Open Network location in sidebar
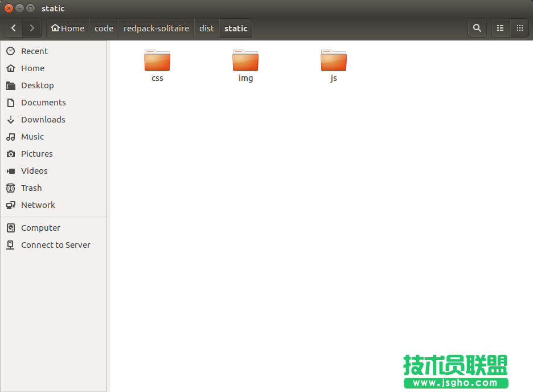 pos(38,205)
